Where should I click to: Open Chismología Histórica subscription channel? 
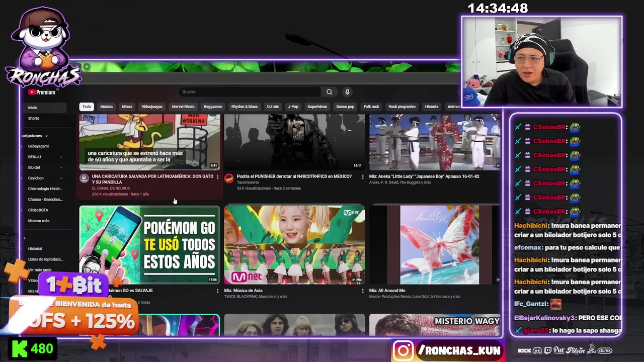[x=44, y=189]
